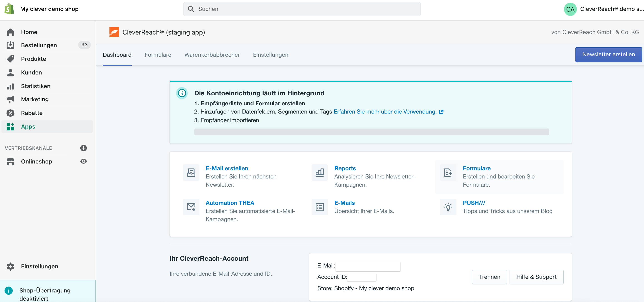Screen dimensions: 644x302
Task: Open the CleverReach demo account menu
Action: point(604,9)
